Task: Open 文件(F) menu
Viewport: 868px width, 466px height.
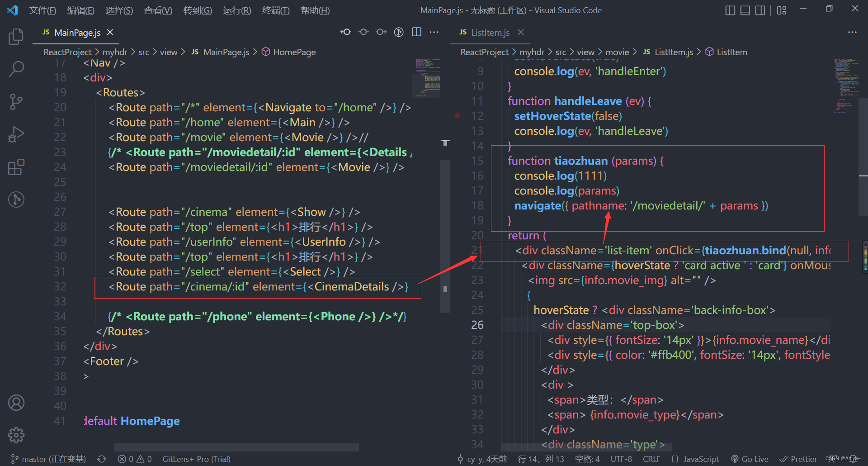Action: point(43,10)
